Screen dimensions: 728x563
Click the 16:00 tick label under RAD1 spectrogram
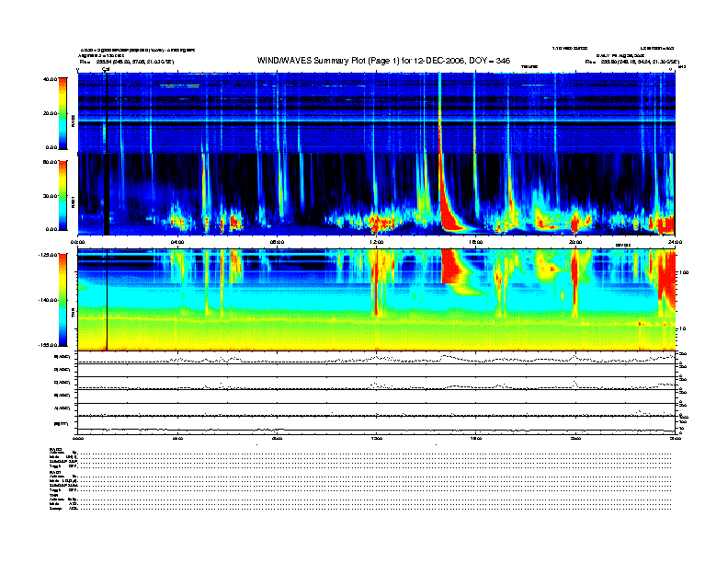[x=476, y=242]
